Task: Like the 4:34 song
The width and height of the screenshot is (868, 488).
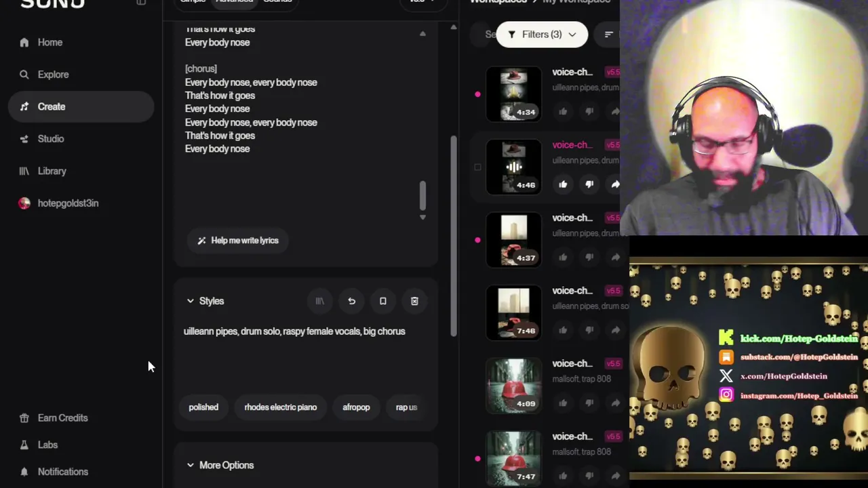Action: tap(563, 111)
